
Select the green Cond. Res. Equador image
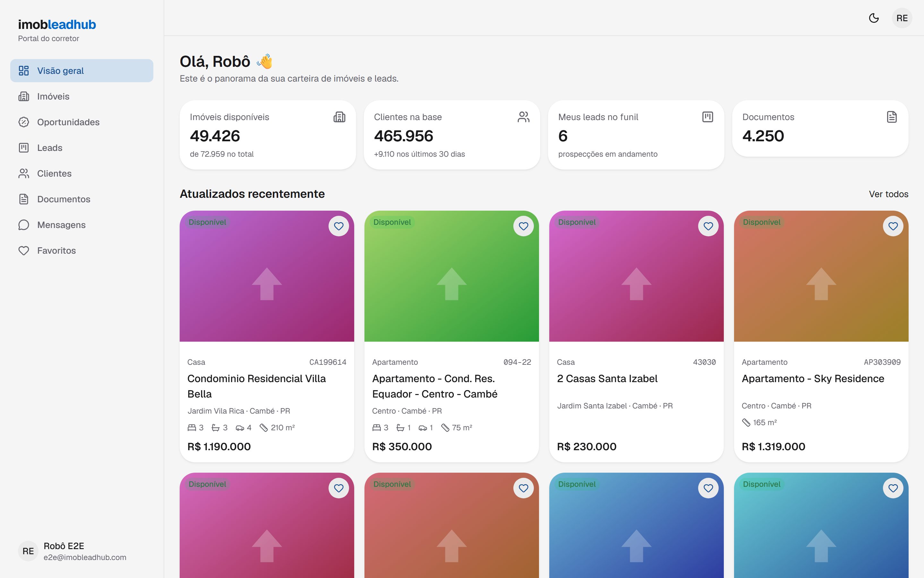452,276
